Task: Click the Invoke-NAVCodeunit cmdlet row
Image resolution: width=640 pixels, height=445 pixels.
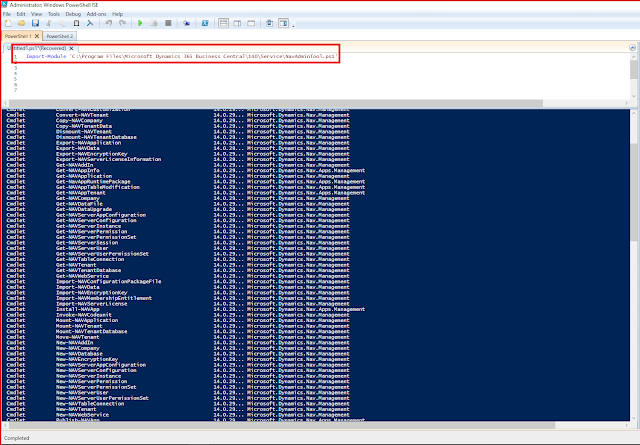Action: pyautogui.click(x=178, y=315)
